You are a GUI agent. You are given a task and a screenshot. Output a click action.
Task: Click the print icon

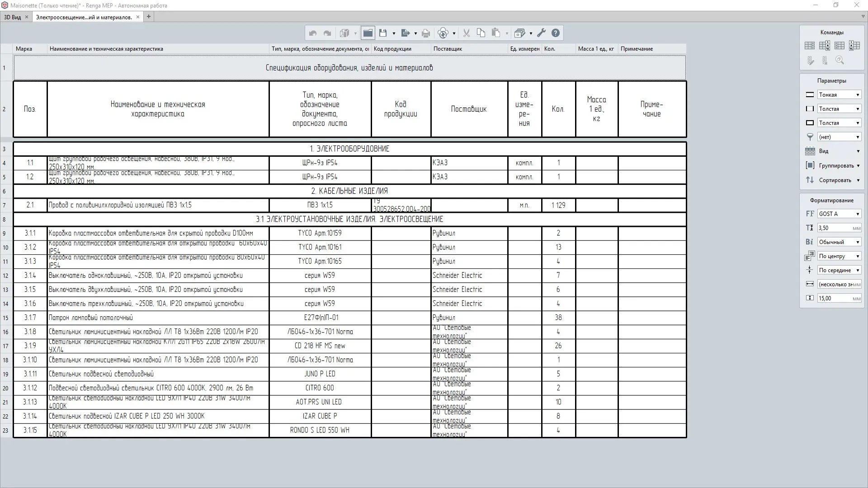point(425,33)
